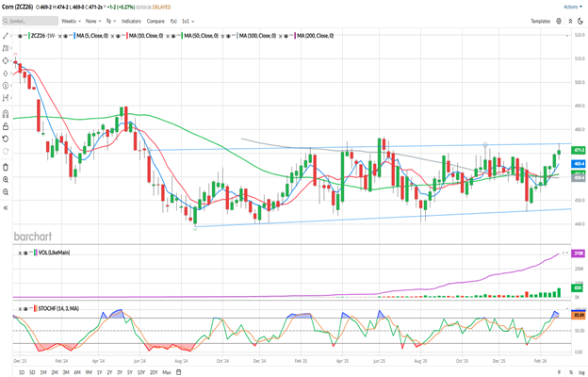Zoom out on the chart
Image resolution: width=588 pixels, height=377 pixels.
point(6,192)
